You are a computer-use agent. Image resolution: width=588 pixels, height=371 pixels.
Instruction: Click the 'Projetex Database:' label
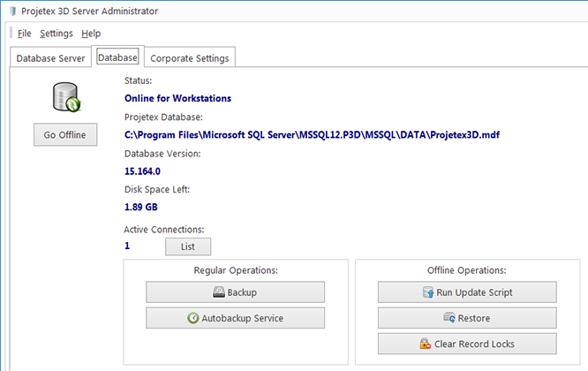tap(163, 117)
